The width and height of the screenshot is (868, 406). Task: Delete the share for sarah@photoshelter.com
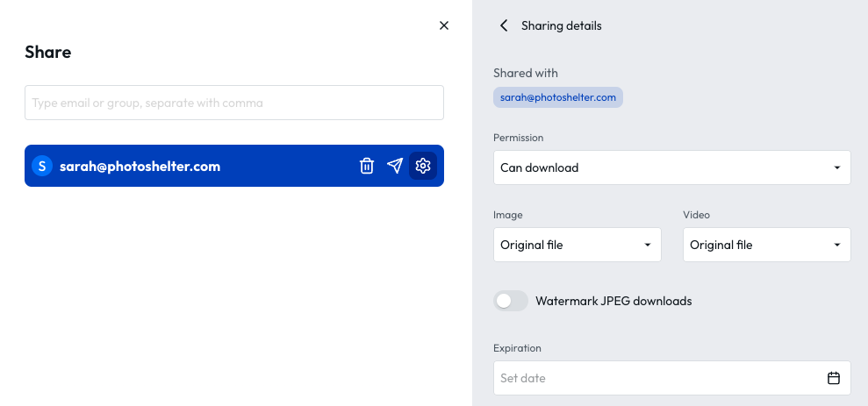point(367,166)
